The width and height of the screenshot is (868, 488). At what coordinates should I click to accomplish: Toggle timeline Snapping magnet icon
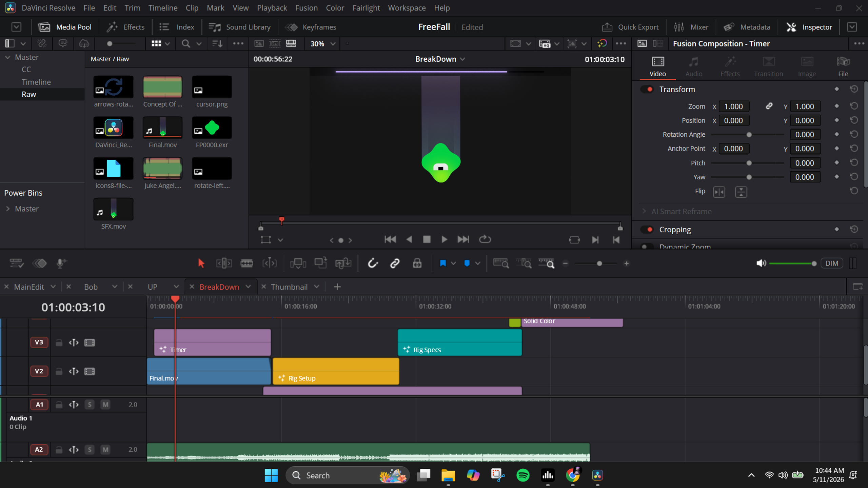pos(372,263)
